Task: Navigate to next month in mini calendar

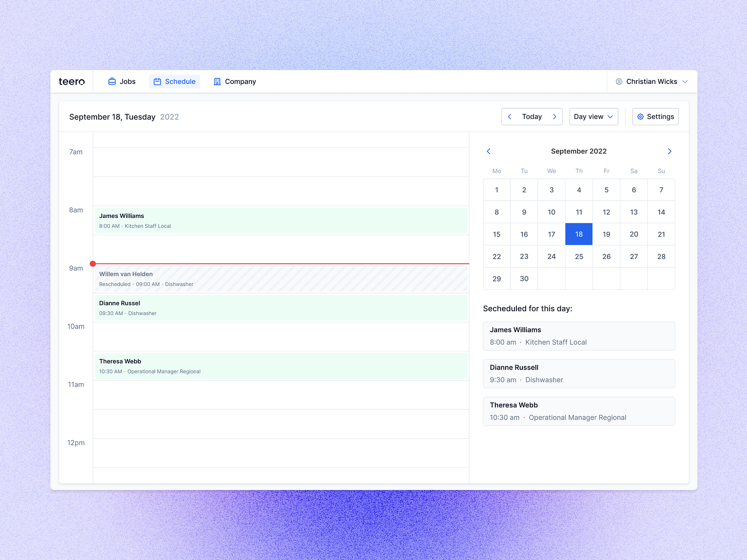Action: (669, 151)
